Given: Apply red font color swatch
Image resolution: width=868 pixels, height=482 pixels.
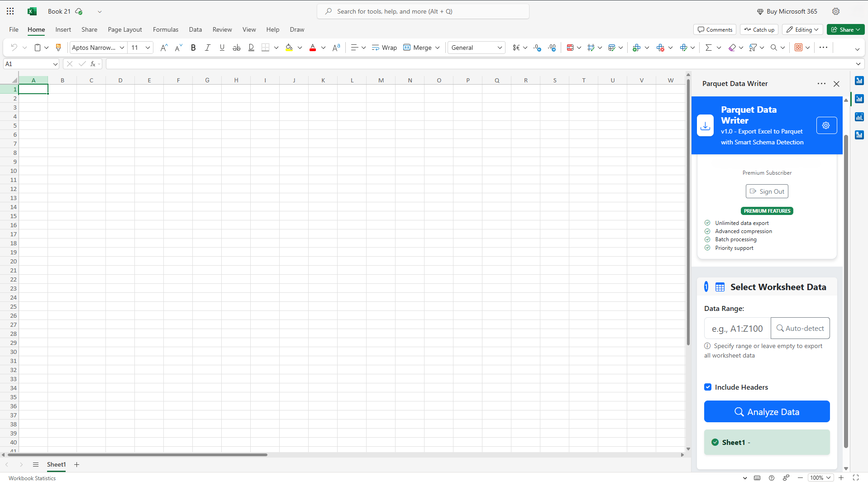Looking at the screenshot, I should pyautogui.click(x=313, y=48).
